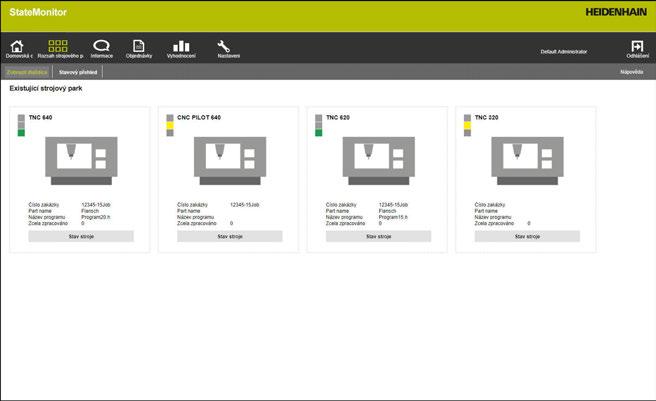Open the Vyhodnocení bar chart icon
This screenshot has height=401, width=656.
[181, 46]
